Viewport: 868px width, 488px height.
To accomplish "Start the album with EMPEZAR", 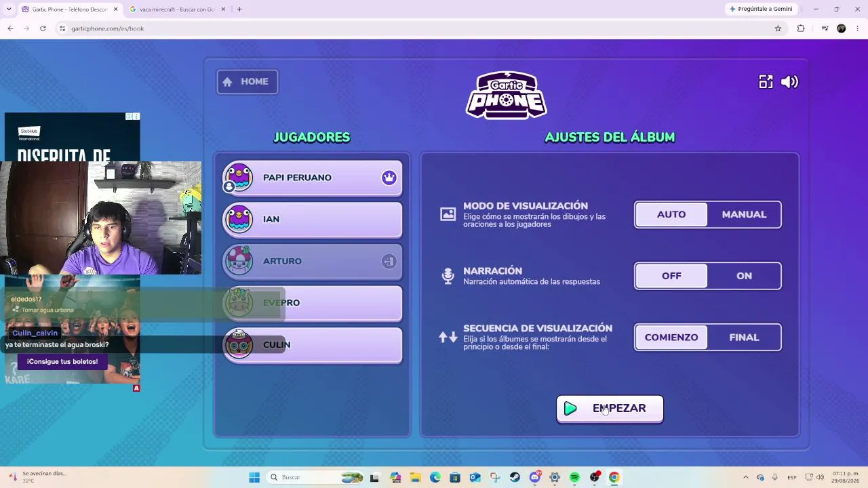I will tap(610, 409).
